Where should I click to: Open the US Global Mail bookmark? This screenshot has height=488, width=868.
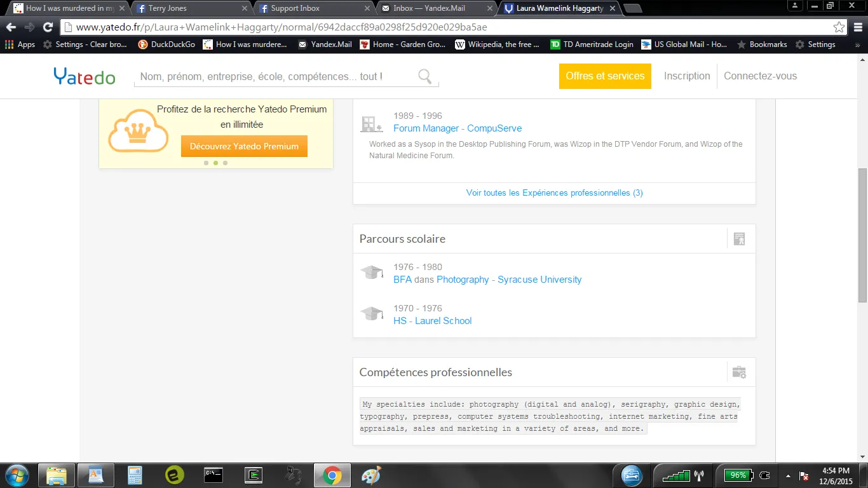point(684,44)
